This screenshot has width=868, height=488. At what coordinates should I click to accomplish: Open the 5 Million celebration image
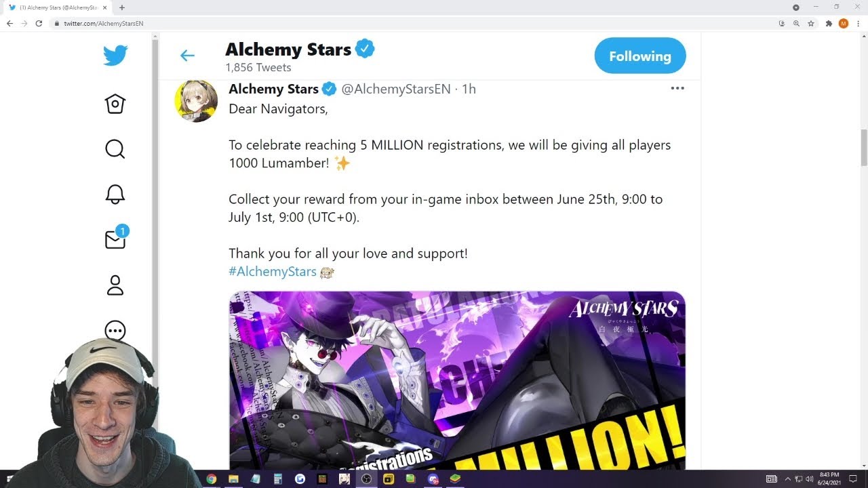[x=457, y=380]
